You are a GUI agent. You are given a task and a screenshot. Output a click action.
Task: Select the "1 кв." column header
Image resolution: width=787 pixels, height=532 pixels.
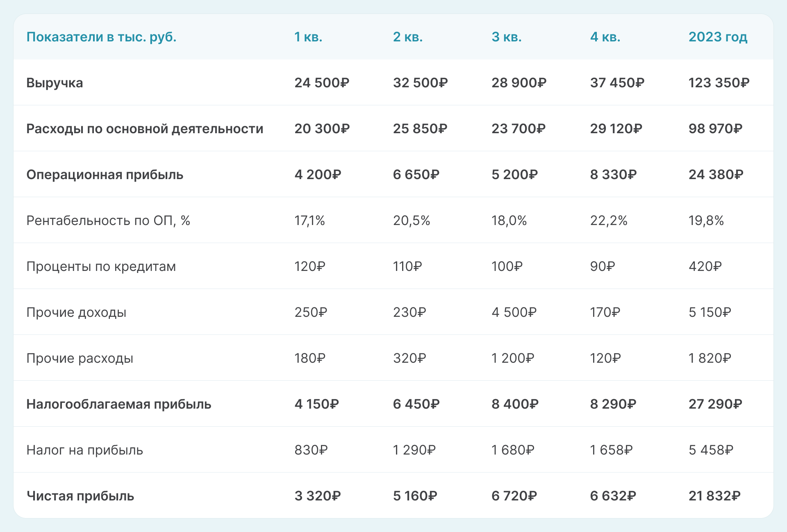308,37
